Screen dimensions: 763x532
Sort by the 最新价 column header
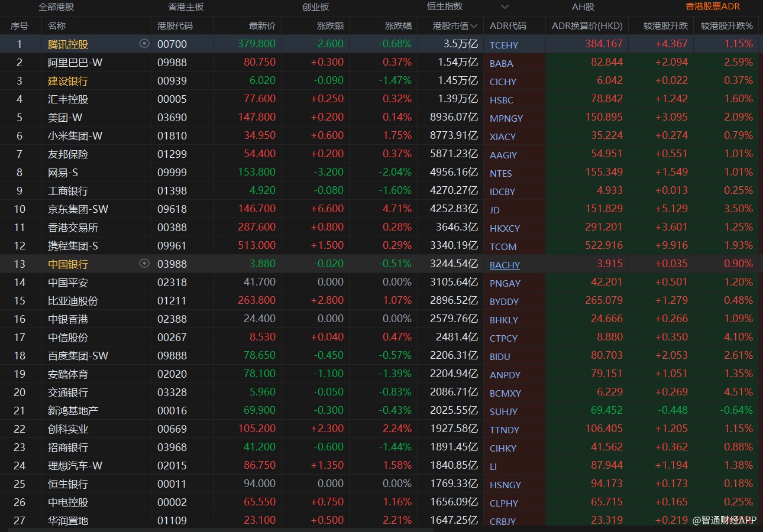pos(262,26)
